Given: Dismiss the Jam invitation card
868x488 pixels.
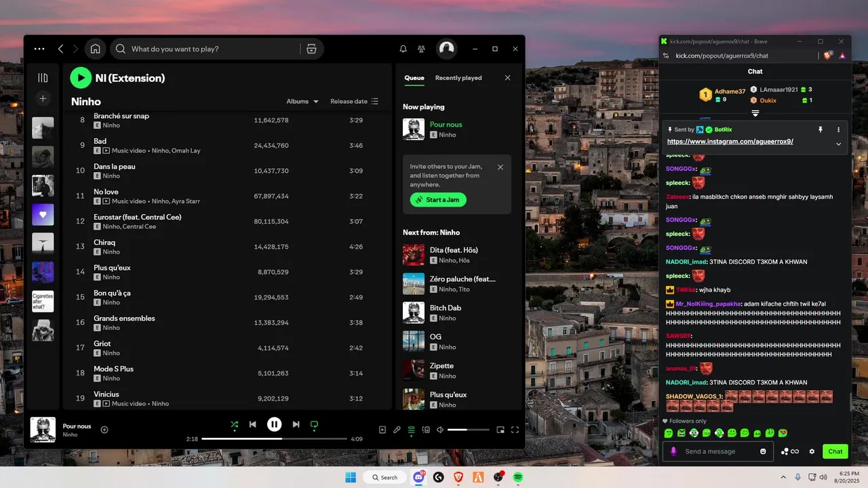Looking at the screenshot, I should pyautogui.click(x=500, y=167).
